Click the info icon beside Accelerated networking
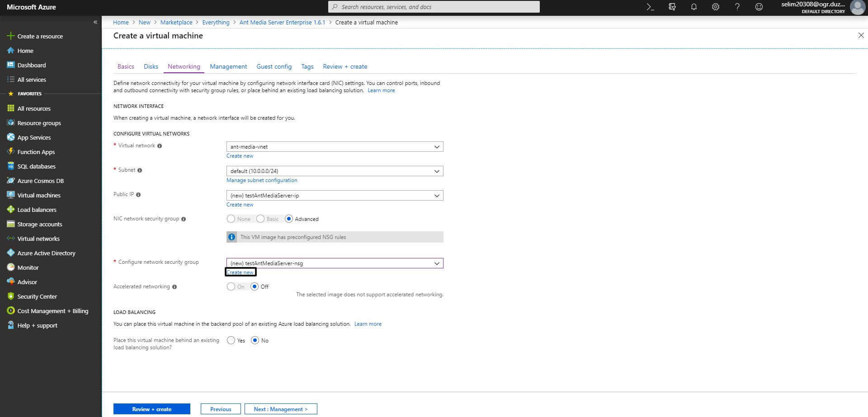 pyautogui.click(x=175, y=287)
